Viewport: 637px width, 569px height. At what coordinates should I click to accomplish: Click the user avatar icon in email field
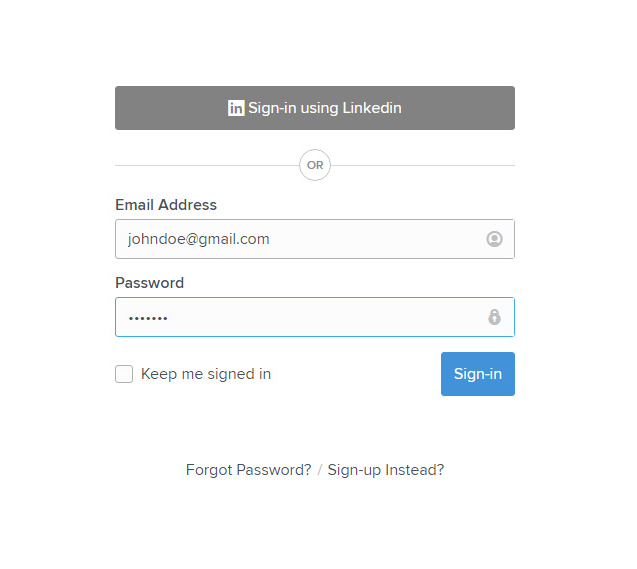[494, 239]
